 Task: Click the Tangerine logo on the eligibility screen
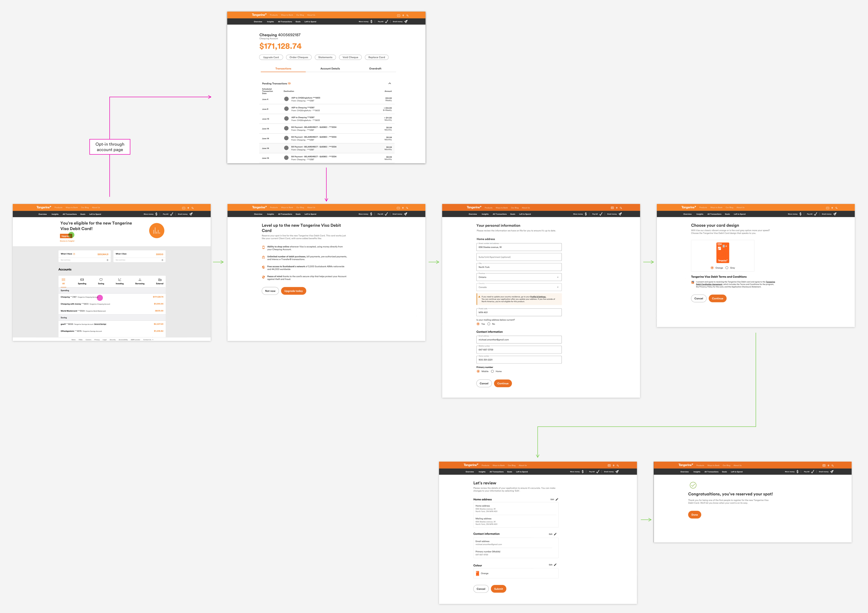tap(44, 207)
